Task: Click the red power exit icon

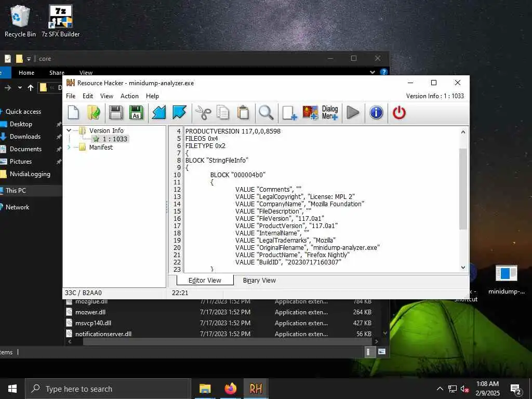Action: click(x=399, y=113)
